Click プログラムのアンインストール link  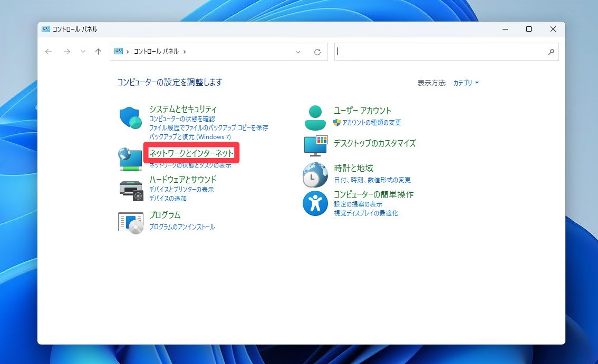pos(182,227)
